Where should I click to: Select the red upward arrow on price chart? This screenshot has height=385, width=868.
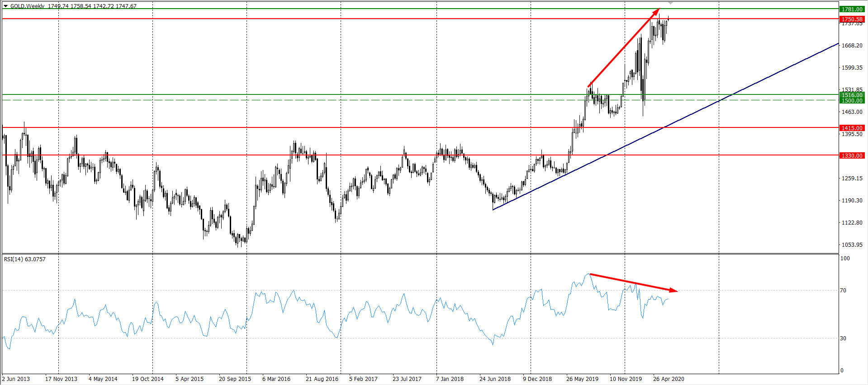(623, 47)
